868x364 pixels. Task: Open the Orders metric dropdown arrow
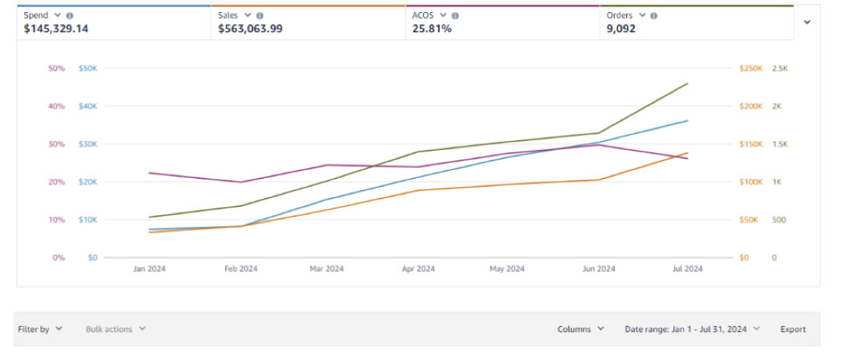tap(642, 15)
